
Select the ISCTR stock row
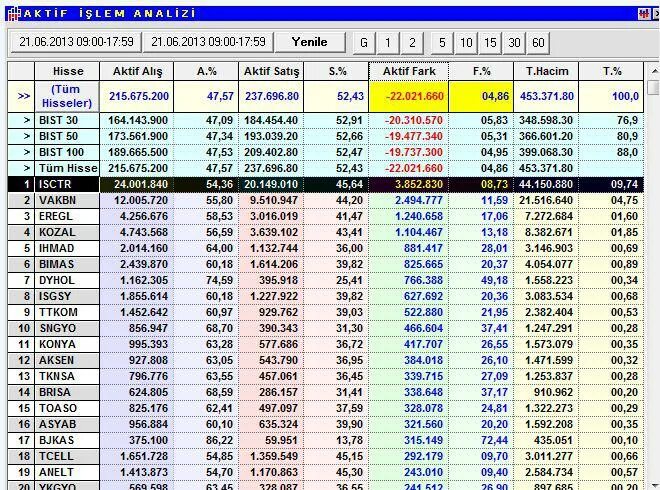click(326, 184)
